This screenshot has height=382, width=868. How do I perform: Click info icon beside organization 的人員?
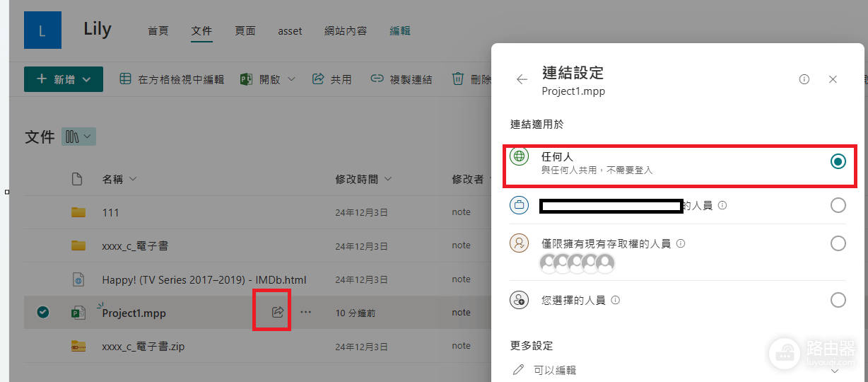click(722, 206)
